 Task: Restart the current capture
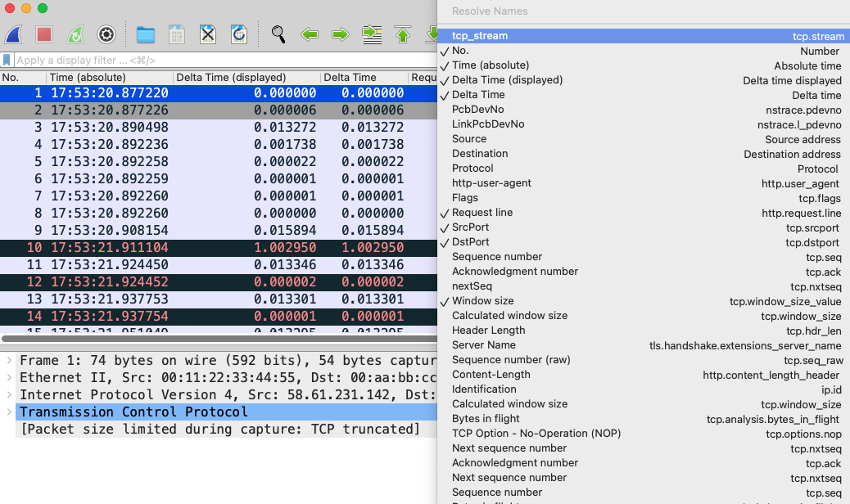coord(75,34)
